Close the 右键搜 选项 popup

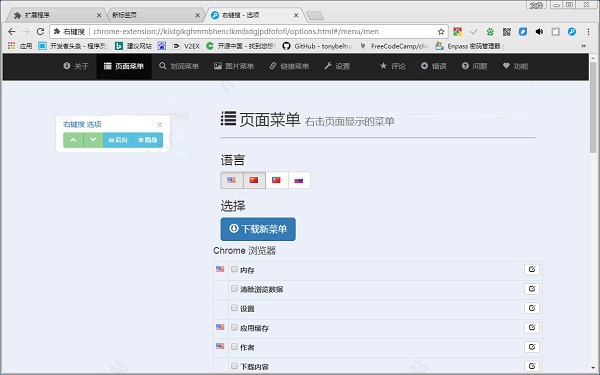160,125
